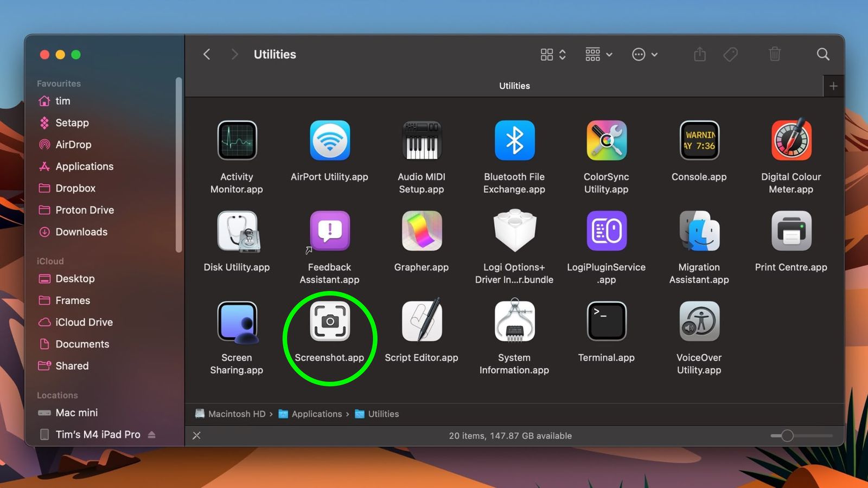Open the view options dropdown

point(553,54)
